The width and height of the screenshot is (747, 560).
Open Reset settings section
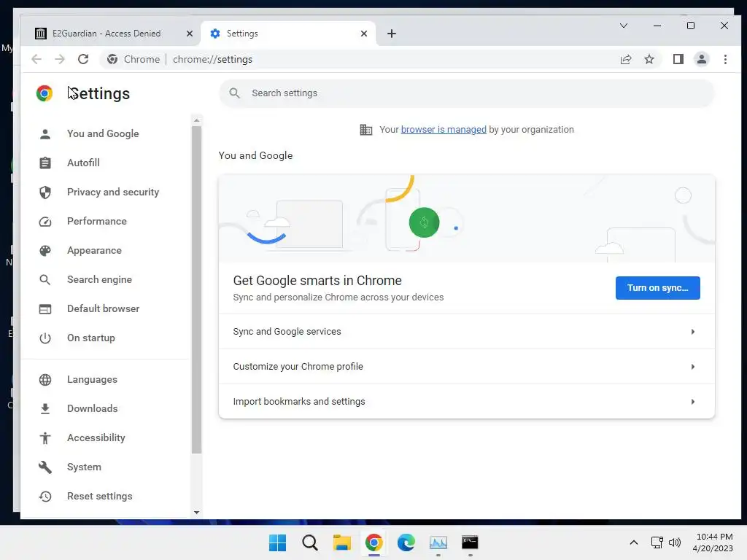click(99, 496)
